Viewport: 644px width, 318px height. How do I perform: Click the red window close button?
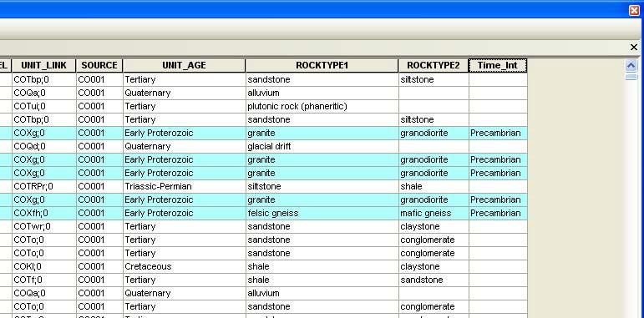coord(635,10)
